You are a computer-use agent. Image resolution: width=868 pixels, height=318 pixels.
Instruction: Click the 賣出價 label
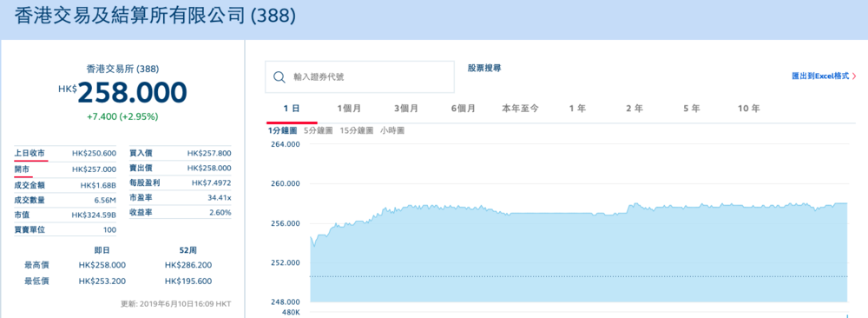point(141,168)
